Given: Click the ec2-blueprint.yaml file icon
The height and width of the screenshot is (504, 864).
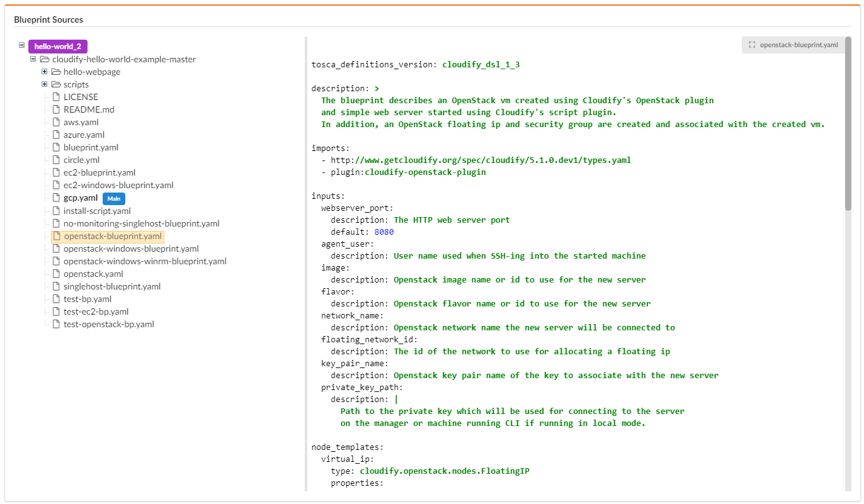Looking at the screenshot, I should coord(56,172).
